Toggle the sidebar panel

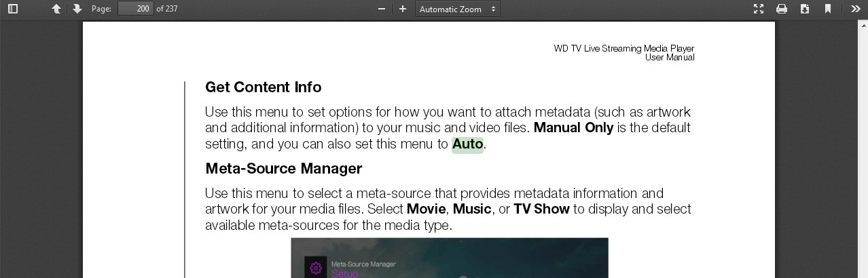pos(12,9)
